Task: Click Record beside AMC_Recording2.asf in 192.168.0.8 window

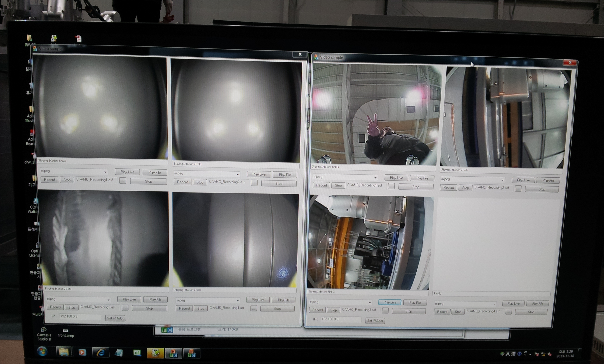Action: pyautogui.click(x=182, y=182)
